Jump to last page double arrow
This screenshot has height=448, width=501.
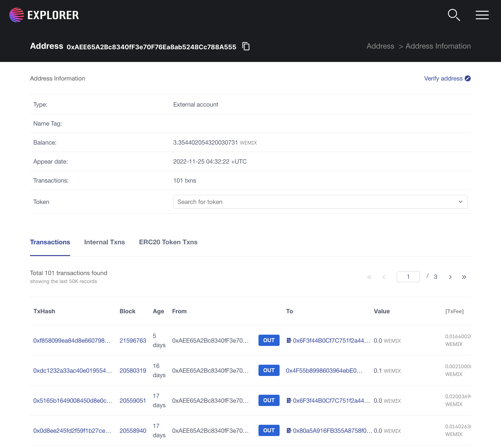coord(464,277)
